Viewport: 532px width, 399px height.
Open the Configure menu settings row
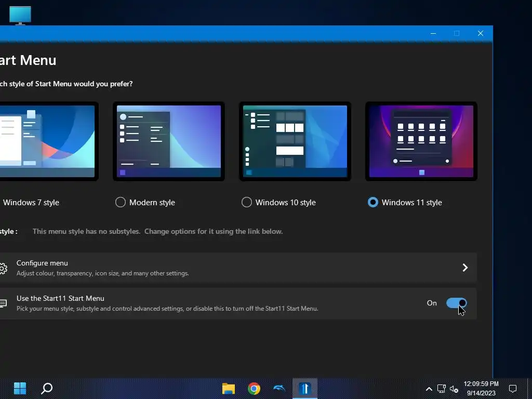coord(238,268)
